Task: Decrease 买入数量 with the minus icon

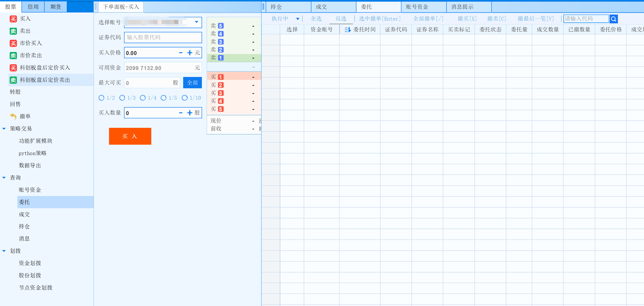Action: pyautogui.click(x=181, y=113)
